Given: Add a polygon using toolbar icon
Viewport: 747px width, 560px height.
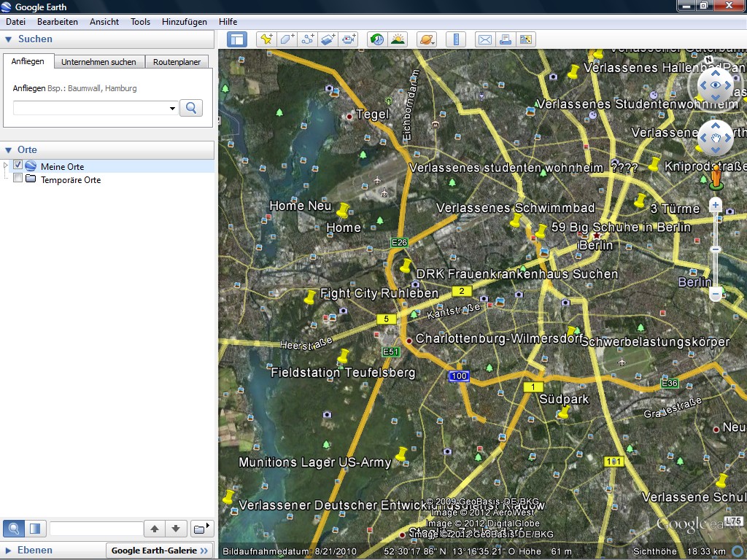Looking at the screenshot, I should point(287,39).
